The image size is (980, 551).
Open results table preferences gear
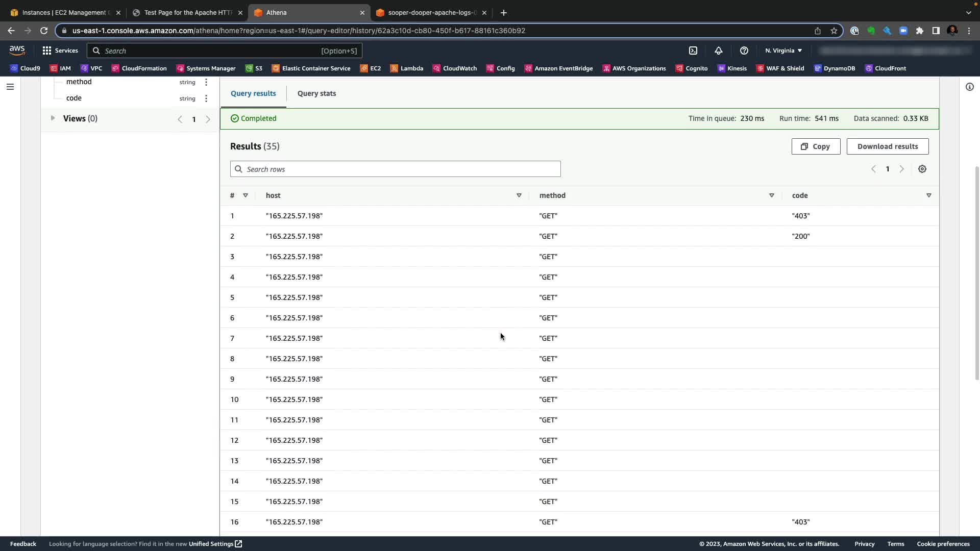coord(922,169)
